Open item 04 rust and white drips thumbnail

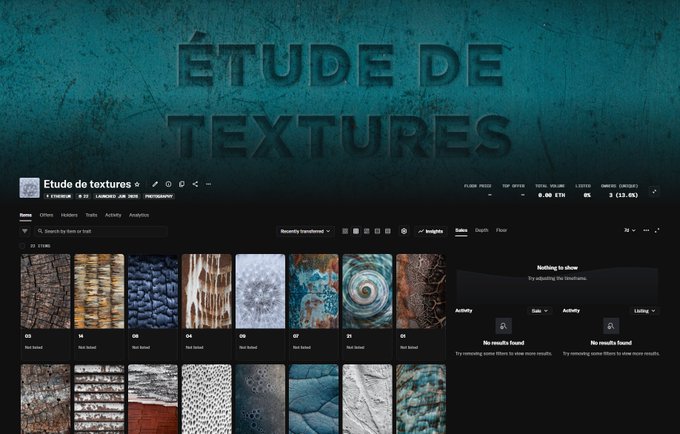207,291
